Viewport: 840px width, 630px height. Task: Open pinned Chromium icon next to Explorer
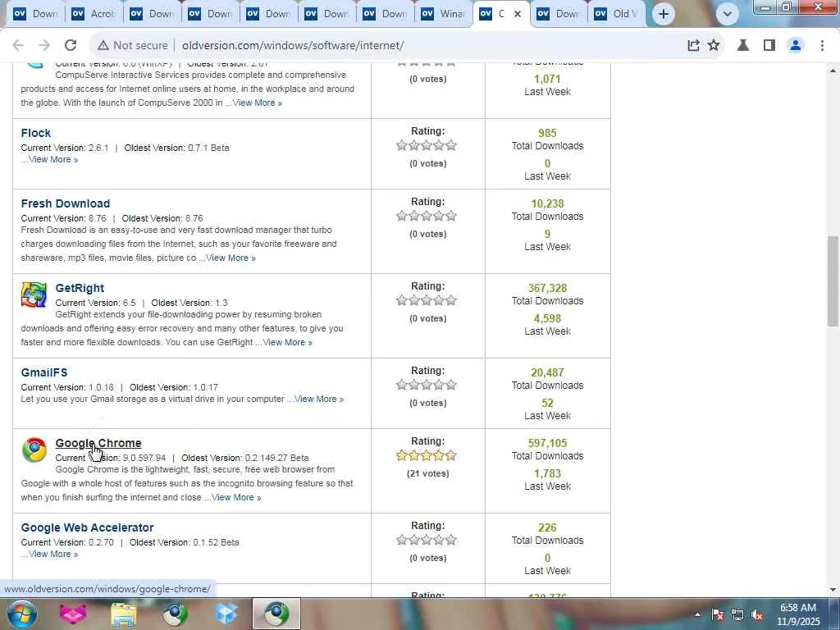pyautogui.click(x=176, y=614)
